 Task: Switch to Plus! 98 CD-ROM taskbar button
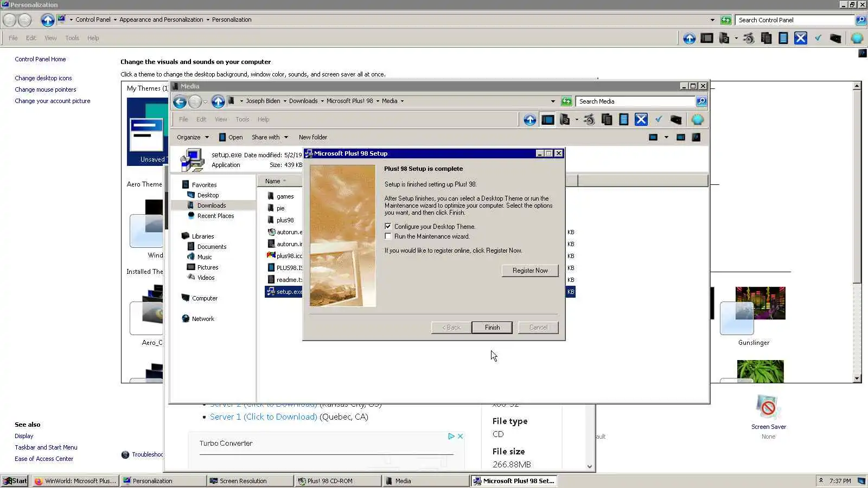(338, 481)
